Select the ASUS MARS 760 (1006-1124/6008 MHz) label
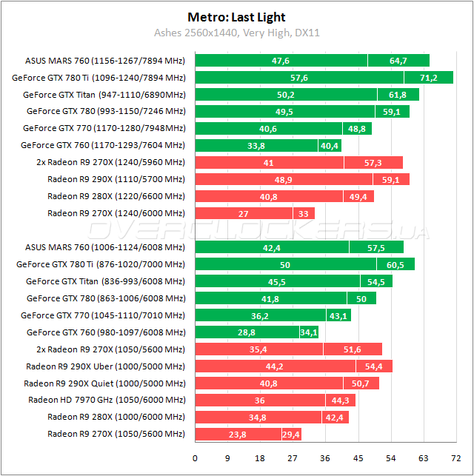Screen dimensions: 474x476 pos(105,247)
